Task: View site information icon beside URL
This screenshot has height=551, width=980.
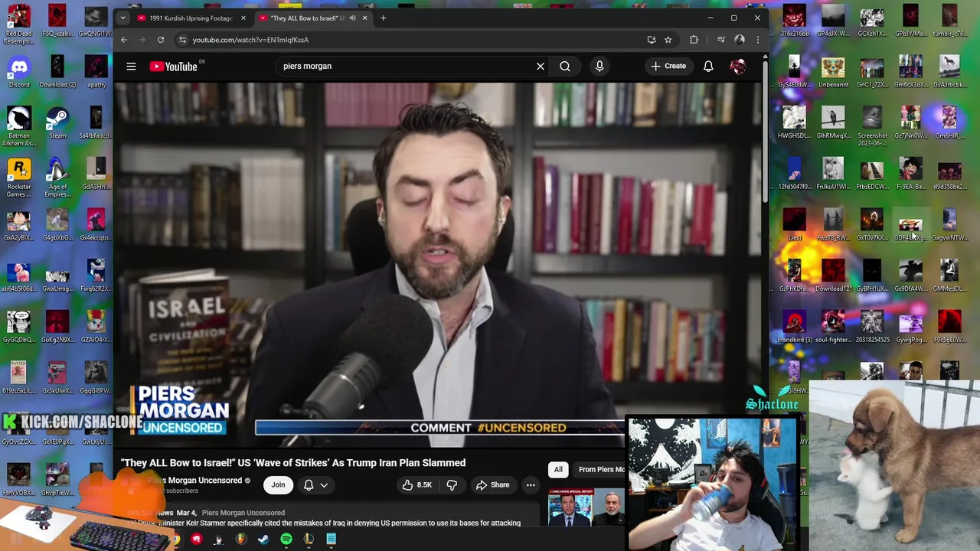Action: pyautogui.click(x=182, y=40)
